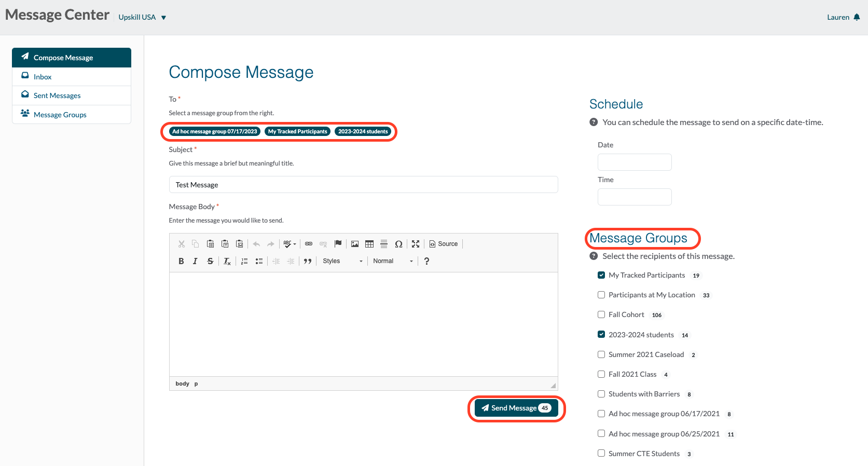The width and height of the screenshot is (868, 466).
Task: Check the Fall Cohort group
Action: [601, 314]
